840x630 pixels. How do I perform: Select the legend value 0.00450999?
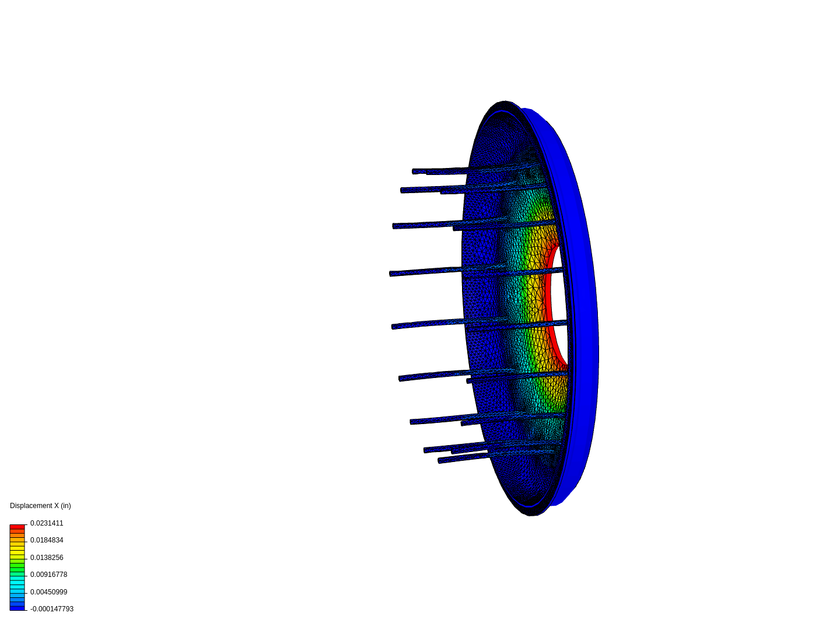48,592
